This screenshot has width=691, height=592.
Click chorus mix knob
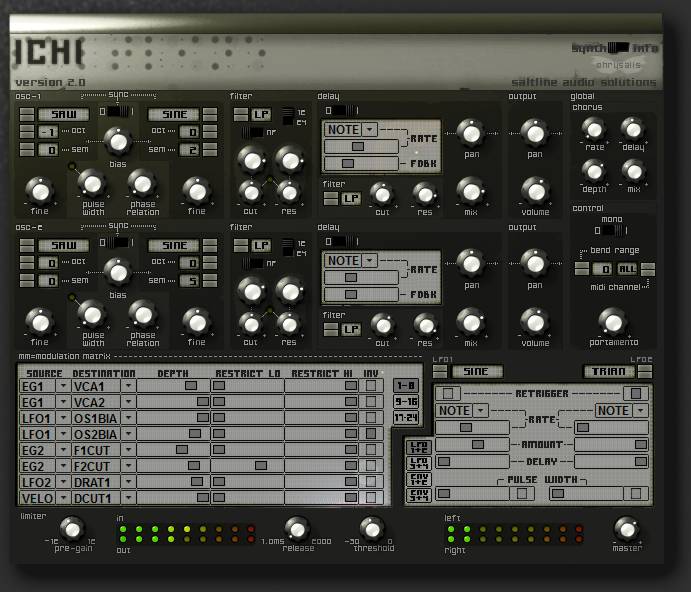633,171
